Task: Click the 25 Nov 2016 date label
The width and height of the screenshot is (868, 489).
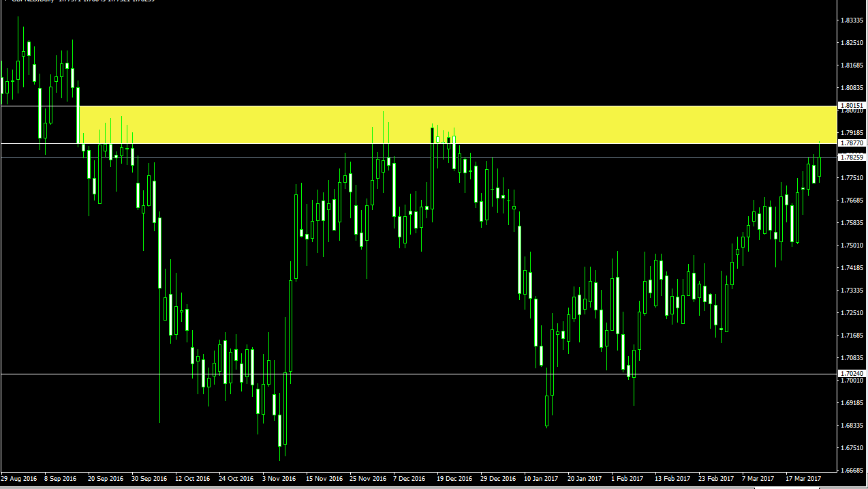Action: pos(368,479)
